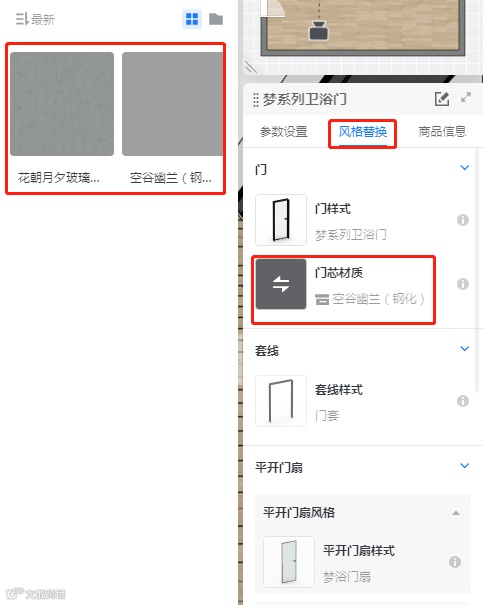Show info for 门芯材质 item

click(x=463, y=284)
